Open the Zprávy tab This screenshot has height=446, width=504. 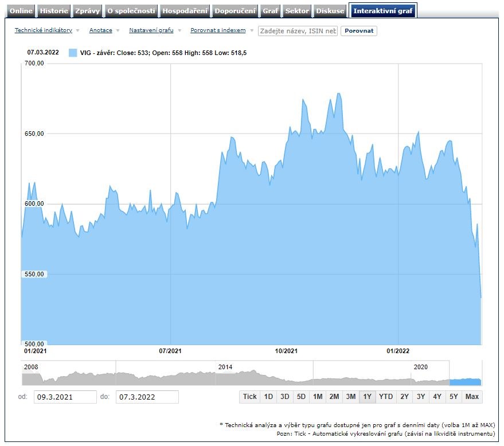click(88, 11)
